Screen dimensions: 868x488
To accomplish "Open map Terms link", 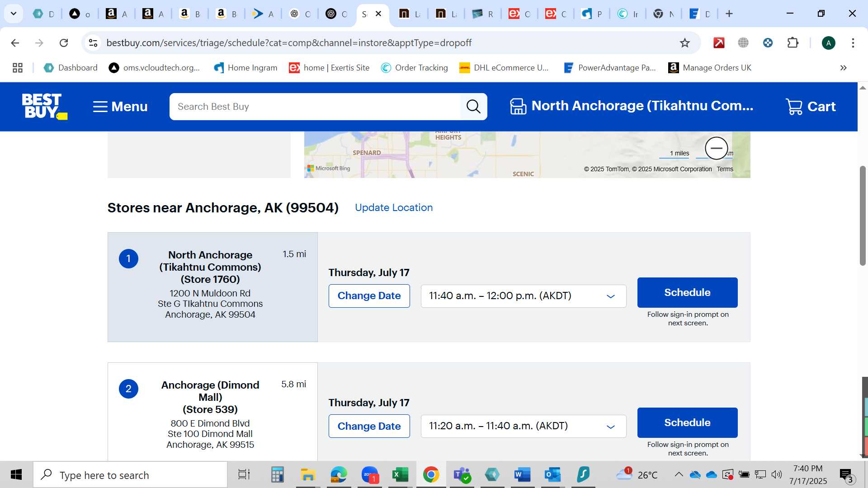I will tap(725, 169).
